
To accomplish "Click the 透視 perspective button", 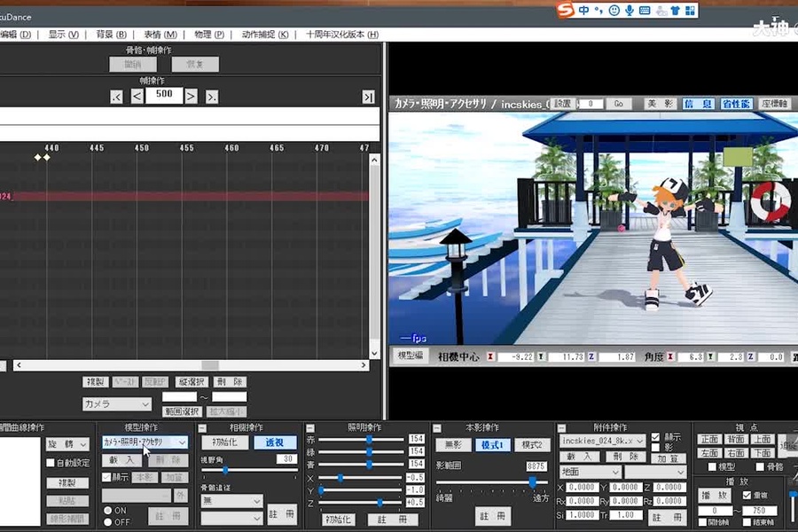I will (x=275, y=441).
